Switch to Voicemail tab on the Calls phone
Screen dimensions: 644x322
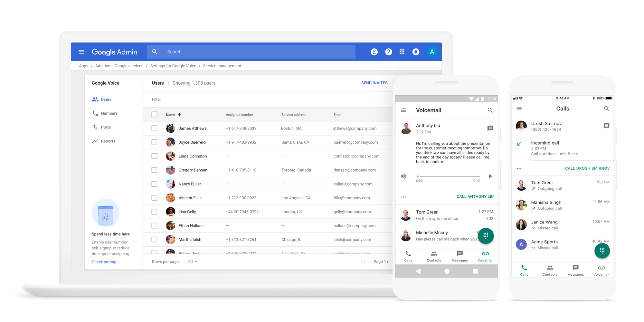601,271
